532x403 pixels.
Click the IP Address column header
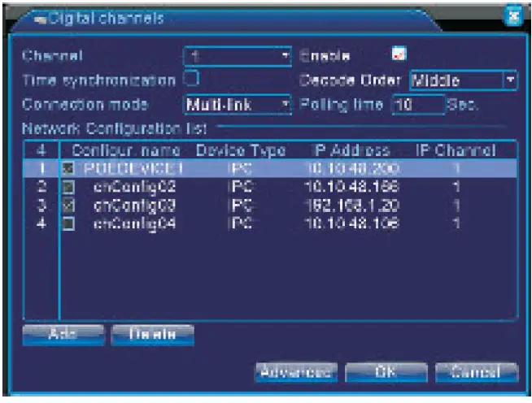(351, 150)
